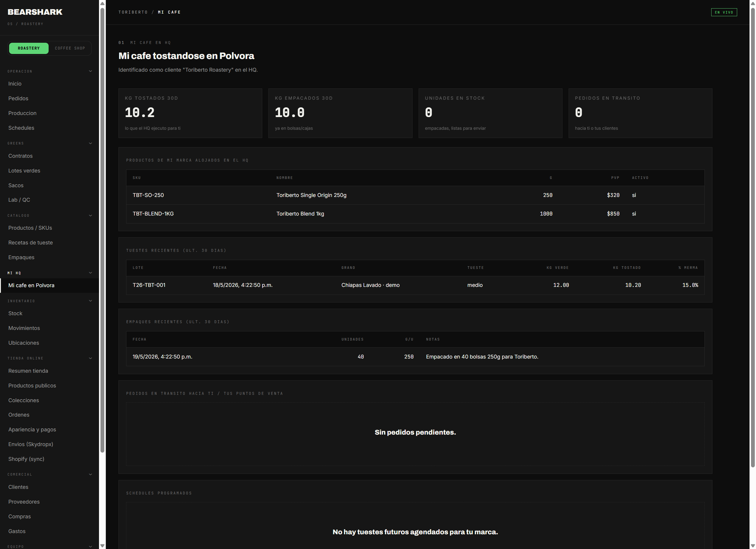
Task: Click sidebar scrollbar up arrow
Action: (102, 3)
